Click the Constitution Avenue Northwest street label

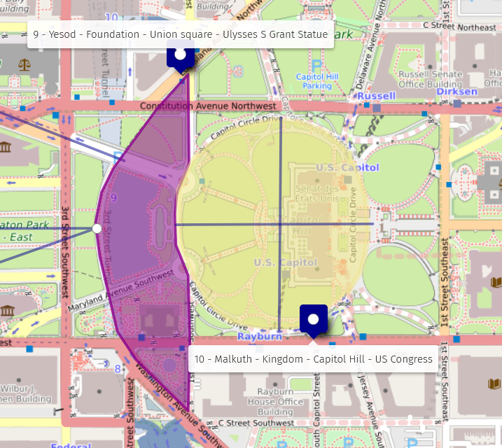click(x=208, y=106)
